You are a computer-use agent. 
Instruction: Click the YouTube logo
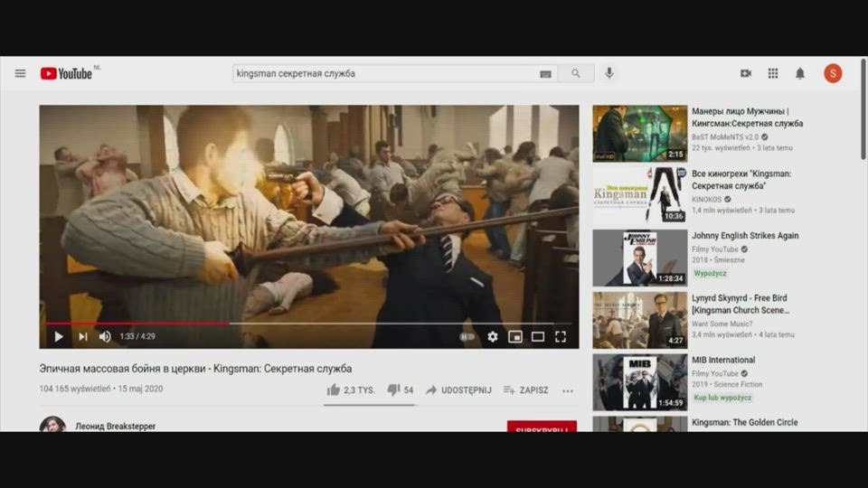click(x=68, y=73)
